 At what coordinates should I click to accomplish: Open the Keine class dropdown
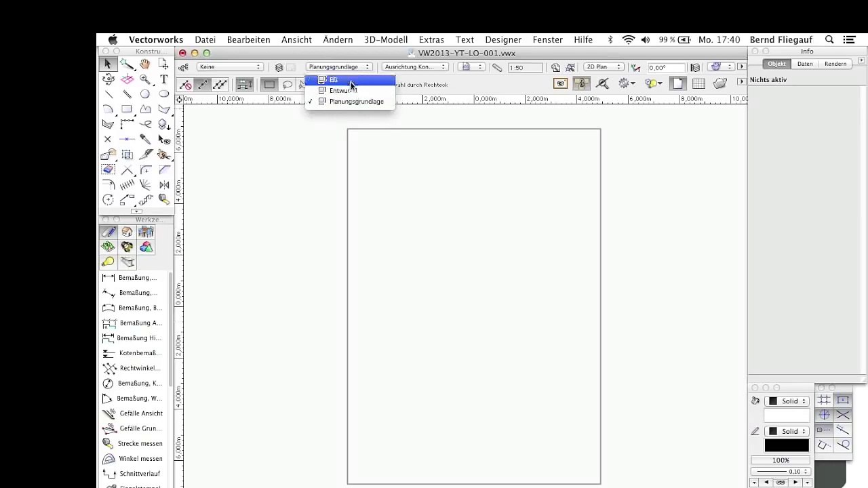[x=230, y=67]
